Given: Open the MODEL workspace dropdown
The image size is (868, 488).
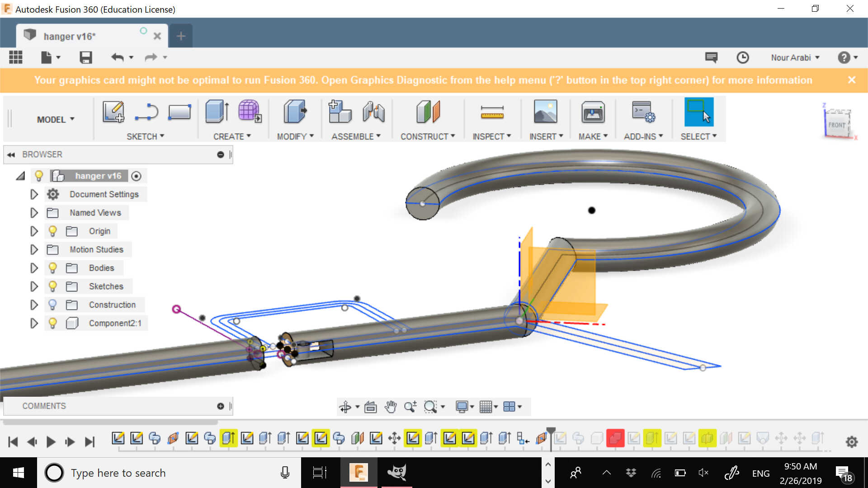Looking at the screenshot, I should (55, 119).
